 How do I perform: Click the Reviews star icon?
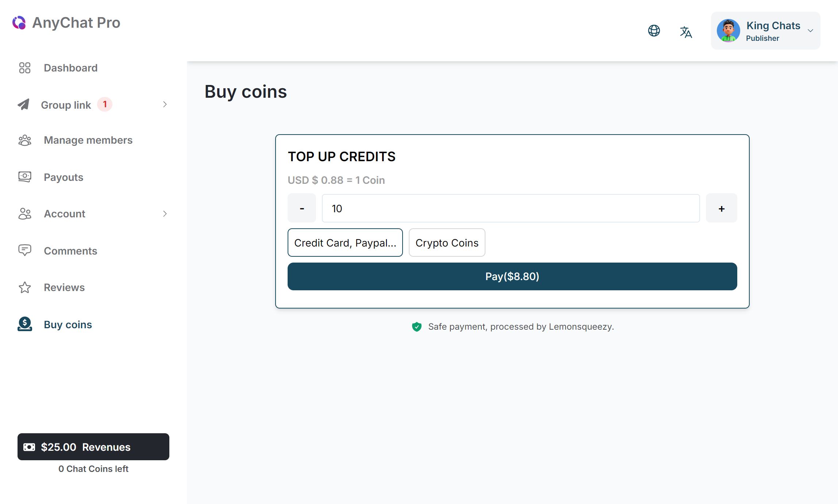(25, 287)
